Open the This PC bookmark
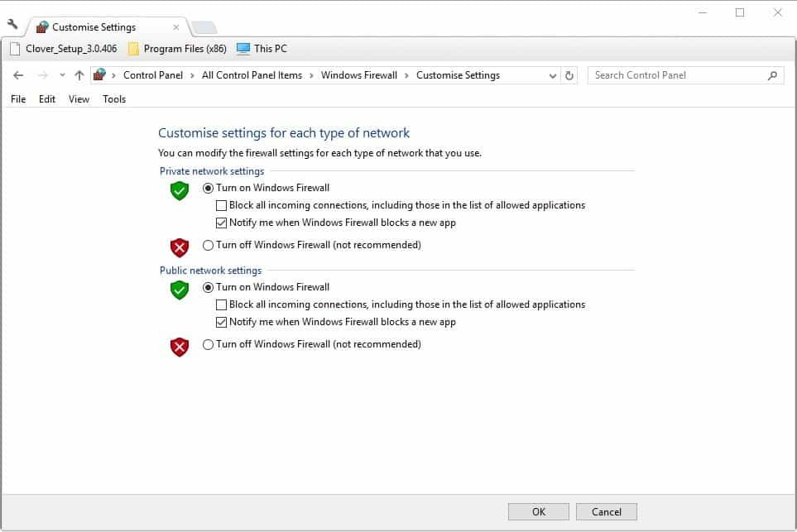Screen dimensions: 797x532 coord(262,49)
